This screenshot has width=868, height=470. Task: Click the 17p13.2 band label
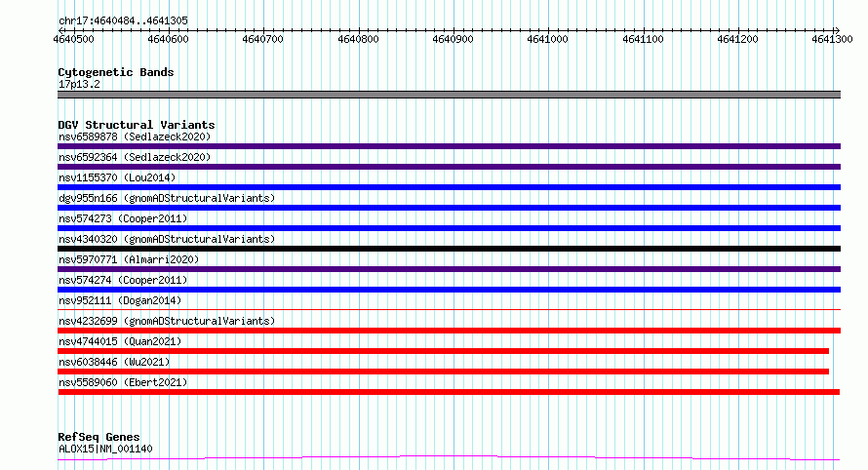click(x=79, y=84)
